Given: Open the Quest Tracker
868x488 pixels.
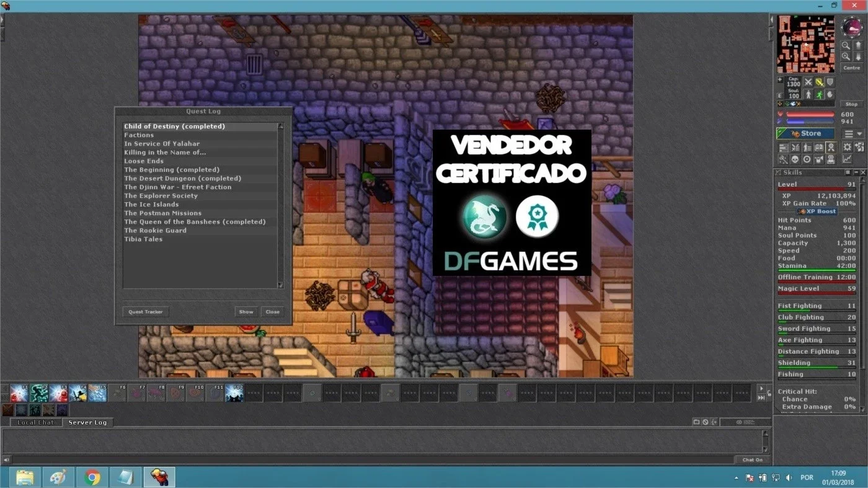Looking at the screenshot, I should pos(145,312).
